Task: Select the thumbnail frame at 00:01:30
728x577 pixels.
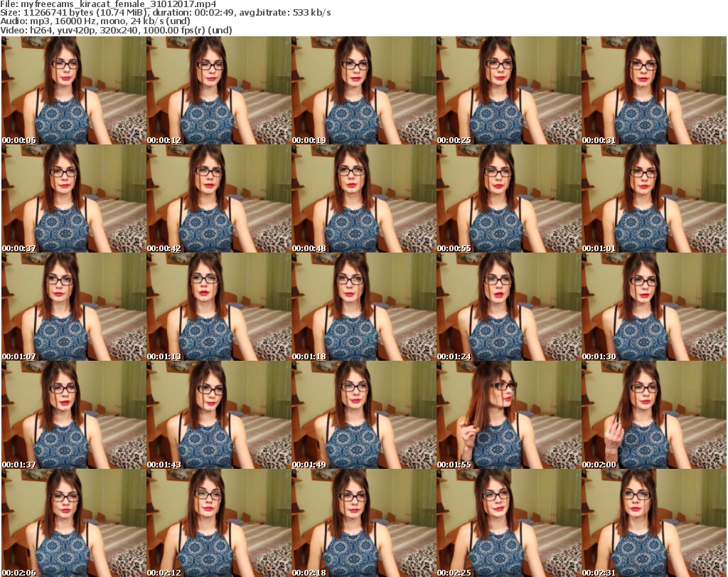Action: 654,307
